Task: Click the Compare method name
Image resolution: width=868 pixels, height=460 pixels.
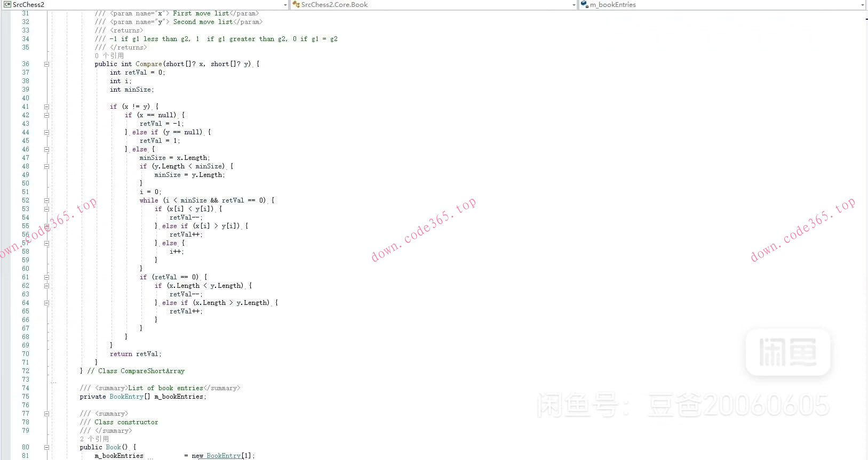Action: tap(149, 64)
